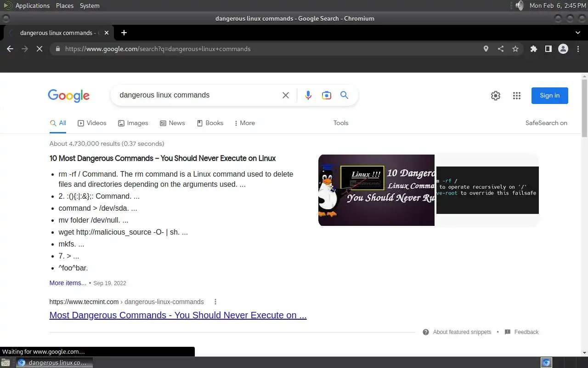588x368 pixels.
Task: Click the date and time clock
Action: pos(558,6)
